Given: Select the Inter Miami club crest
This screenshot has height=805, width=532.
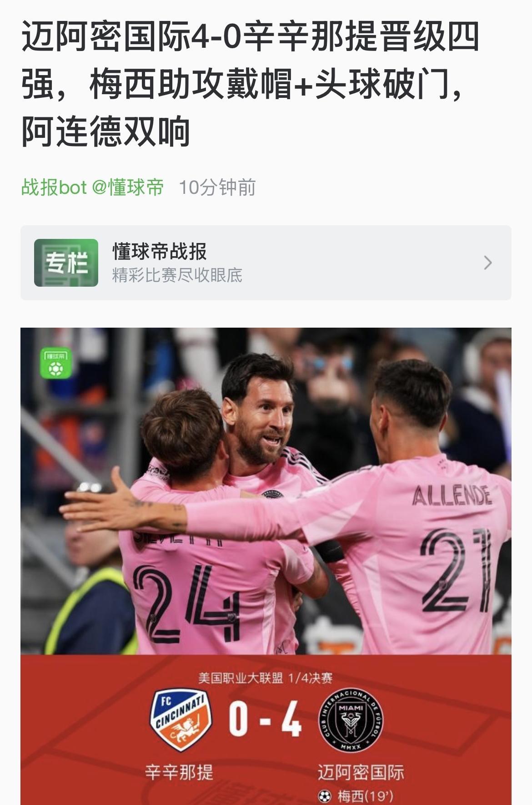Looking at the screenshot, I should click(x=351, y=719).
